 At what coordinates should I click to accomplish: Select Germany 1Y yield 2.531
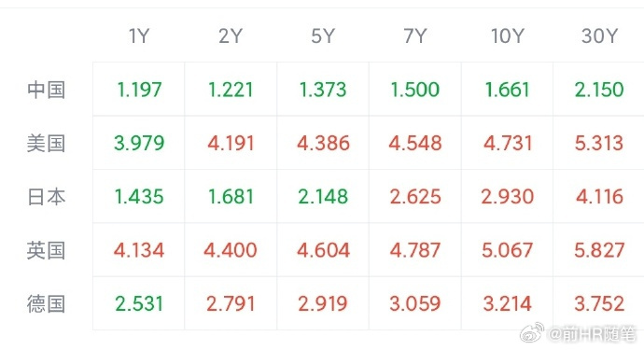point(139,303)
